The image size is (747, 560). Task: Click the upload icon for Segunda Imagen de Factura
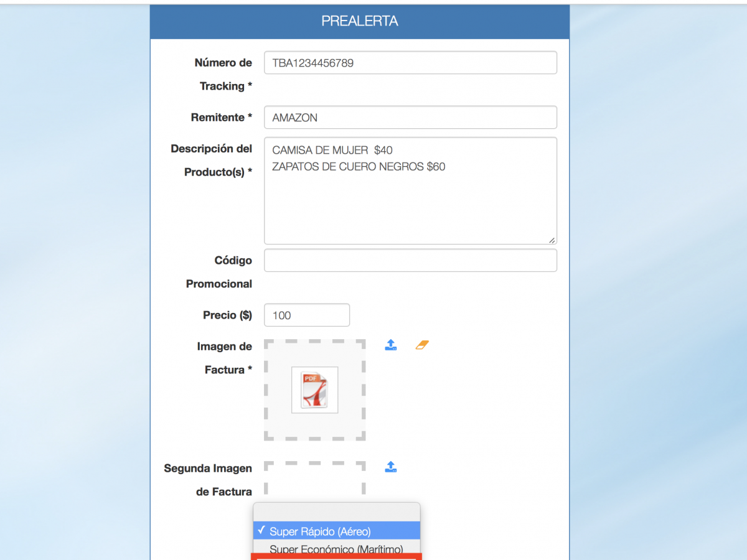coord(391,467)
